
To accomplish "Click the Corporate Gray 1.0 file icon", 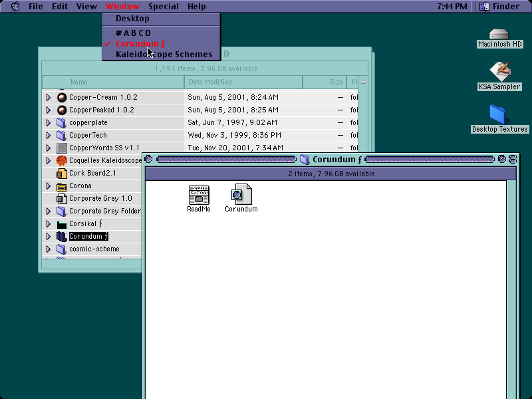I will [61, 198].
